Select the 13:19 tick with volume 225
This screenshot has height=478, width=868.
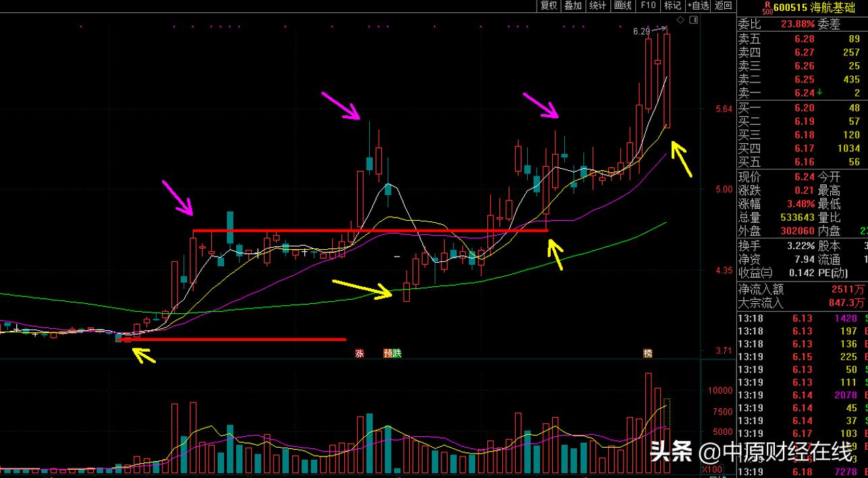click(802, 356)
